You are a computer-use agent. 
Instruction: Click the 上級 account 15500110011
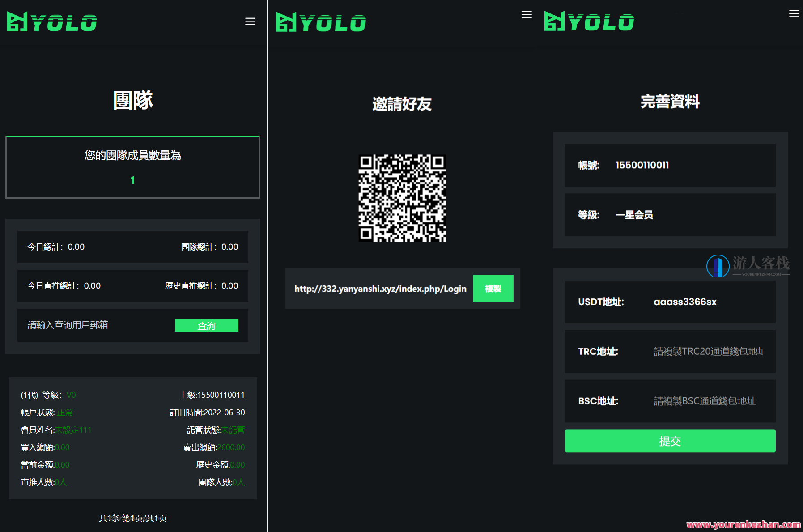pyautogui.click(x=213, y=395)
